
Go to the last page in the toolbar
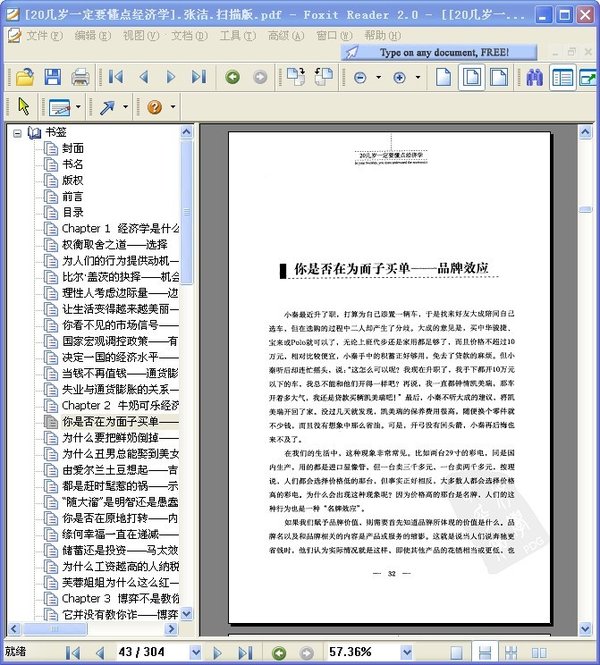[x=199, y=77]
